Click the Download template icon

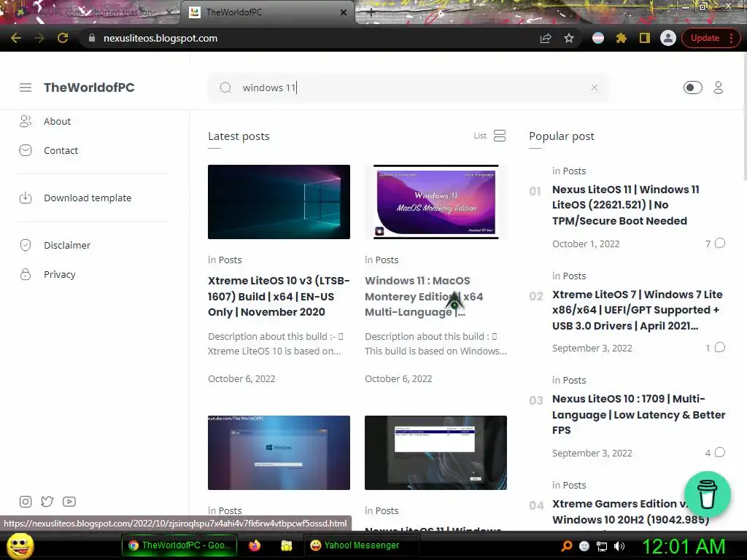click(x=26, y=198)
